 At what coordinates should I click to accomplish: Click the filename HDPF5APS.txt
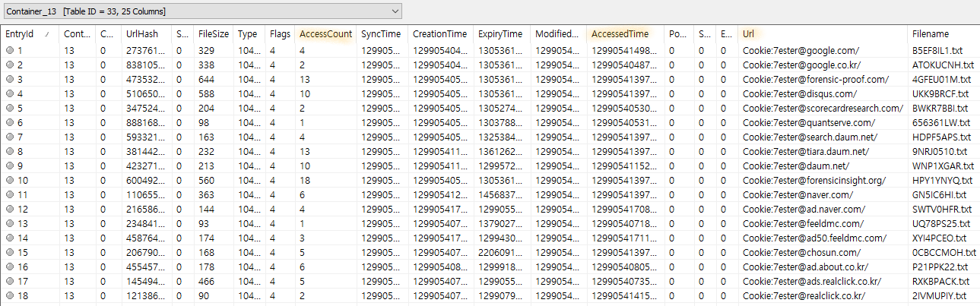(x=942, y=137)
